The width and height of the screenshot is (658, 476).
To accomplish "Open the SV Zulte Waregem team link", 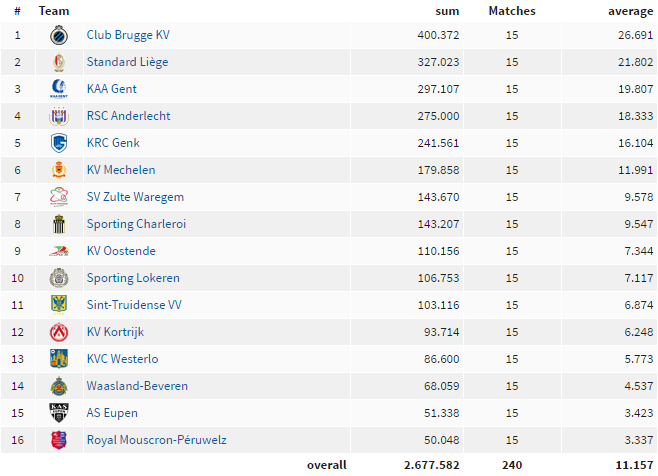I will tap(135, 197).
